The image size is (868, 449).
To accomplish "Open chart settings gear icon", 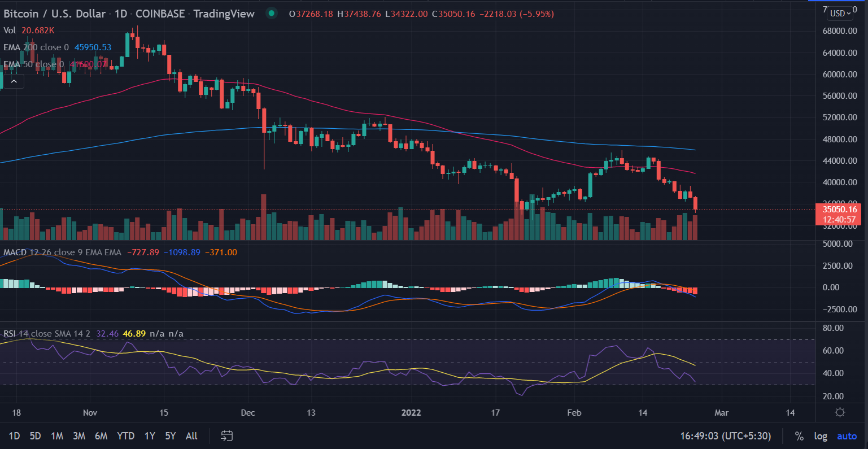I will click(x=839, y=412).
